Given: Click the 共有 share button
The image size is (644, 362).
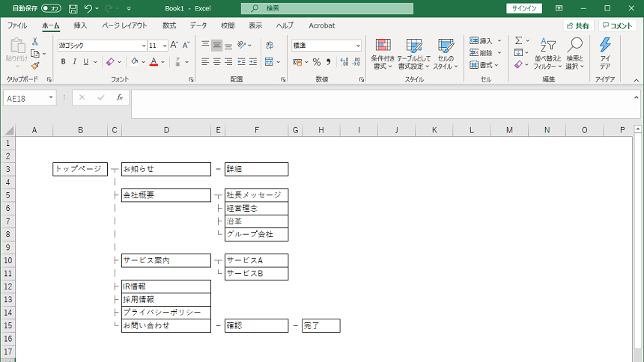Looking at the screenshot, I should [577, 25].
